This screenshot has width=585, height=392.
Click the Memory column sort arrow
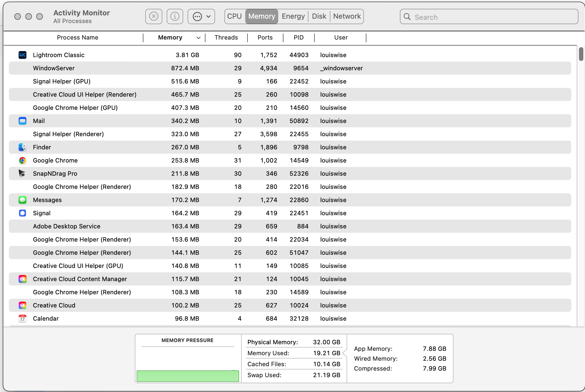(198, 37)
